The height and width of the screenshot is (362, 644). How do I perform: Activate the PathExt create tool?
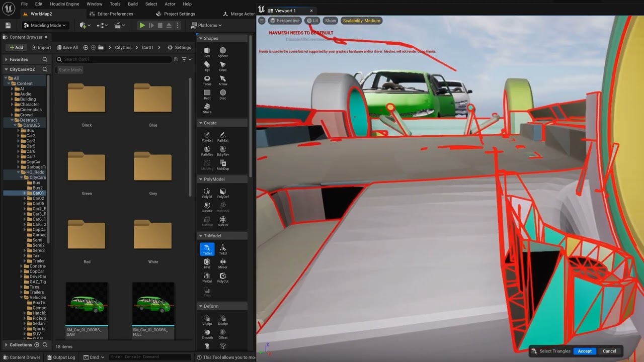(x=223, y=137)
